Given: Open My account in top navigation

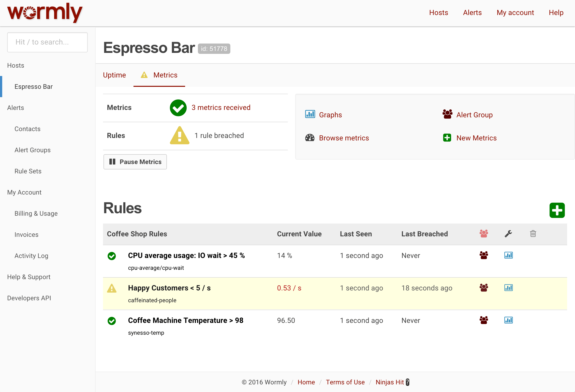Looking at the screenshot, I should coord(515,13).
